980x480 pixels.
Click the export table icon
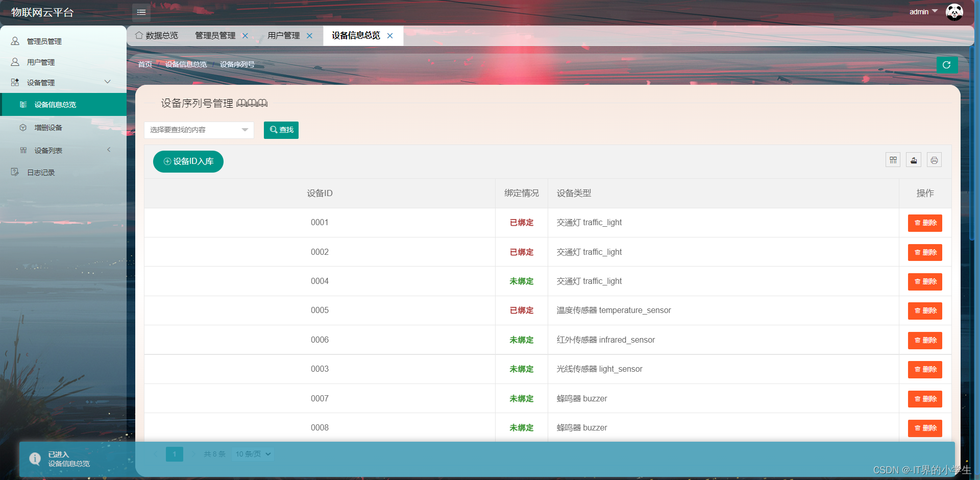point(914,160)
